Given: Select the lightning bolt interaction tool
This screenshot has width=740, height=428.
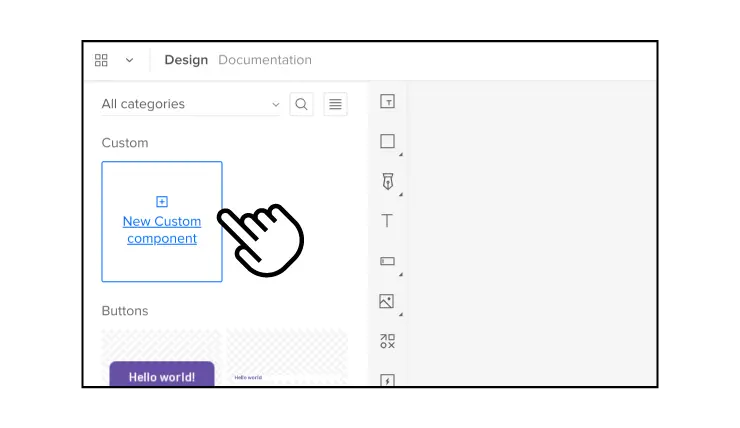Looking at the screenshot, I should click(x=388, y=379).
